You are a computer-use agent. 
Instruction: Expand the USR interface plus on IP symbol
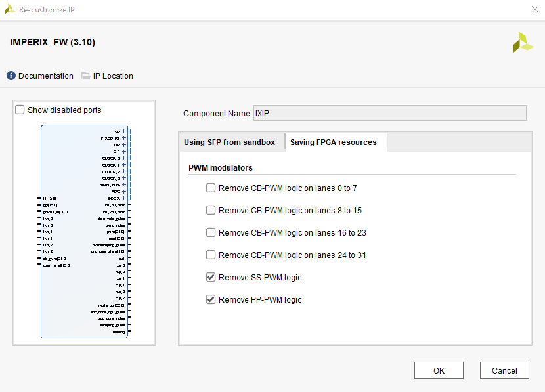pyautogui.click(x=123, y=131)
